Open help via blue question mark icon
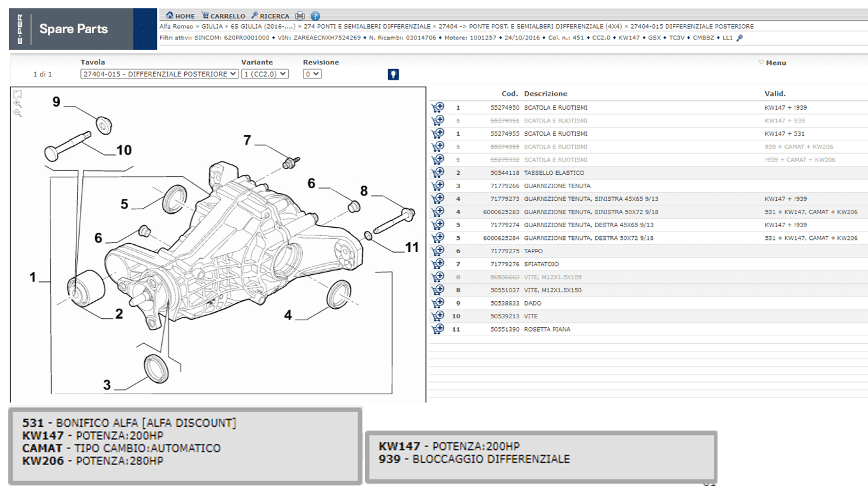The height and width of the screenshot is (488, 868). click(315, 16)
